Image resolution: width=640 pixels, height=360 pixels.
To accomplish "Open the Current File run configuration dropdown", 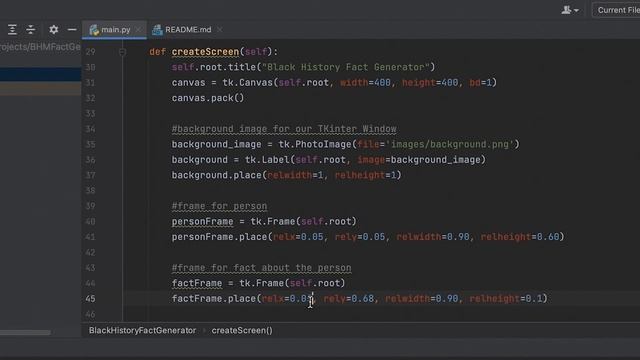I will click(616, 10).
